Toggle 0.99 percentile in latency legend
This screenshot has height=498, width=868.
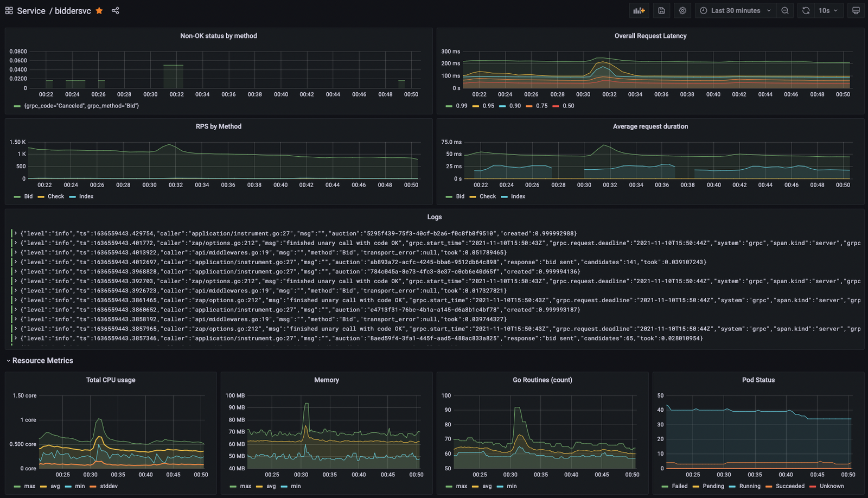[461, 106]
